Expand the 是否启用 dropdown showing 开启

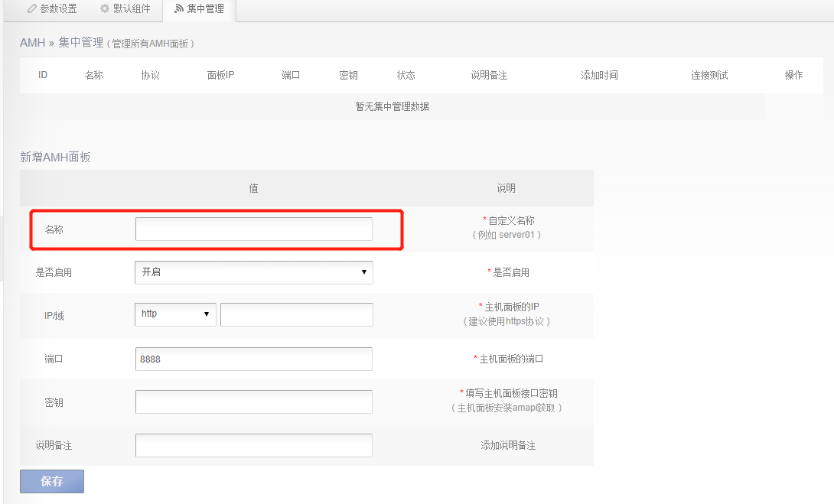(253, 272)
